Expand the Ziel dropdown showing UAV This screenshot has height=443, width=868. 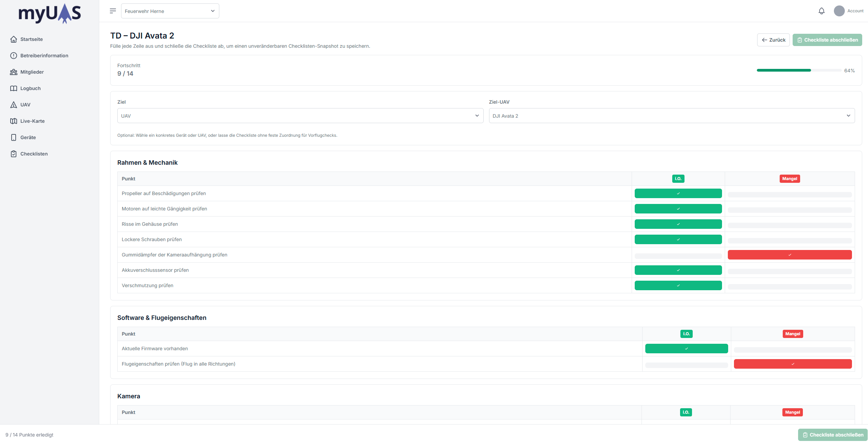[x=300, y=116]
